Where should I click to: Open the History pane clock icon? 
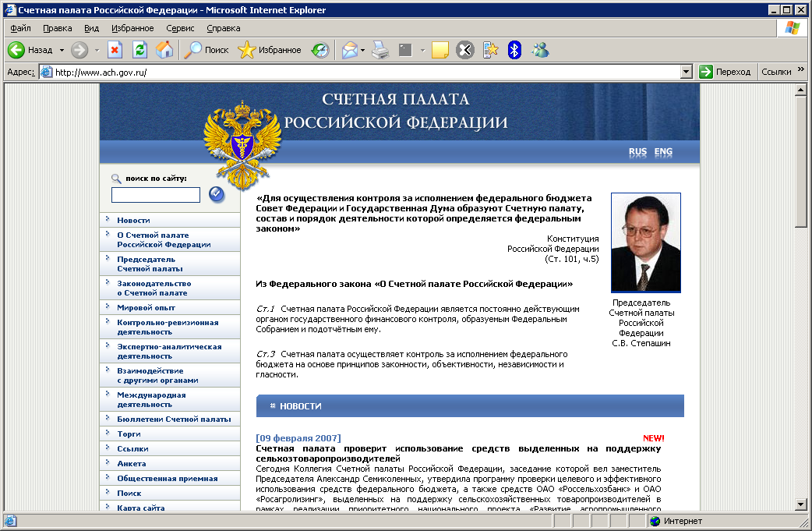click(320, 50)
